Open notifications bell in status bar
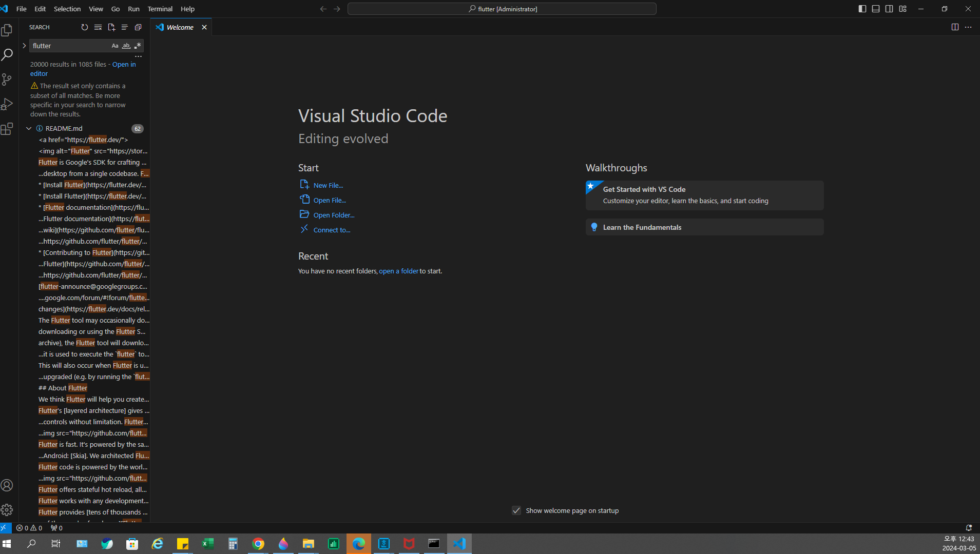The image size is (980, 554). [969, 528]
